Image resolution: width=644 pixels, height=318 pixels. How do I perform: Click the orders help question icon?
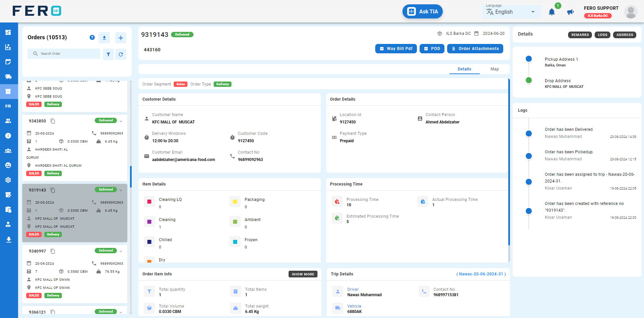[x=92, y=38]
